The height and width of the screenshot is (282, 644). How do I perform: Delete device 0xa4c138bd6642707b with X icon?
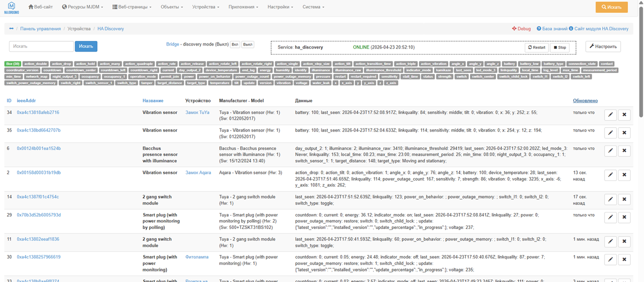624,132
